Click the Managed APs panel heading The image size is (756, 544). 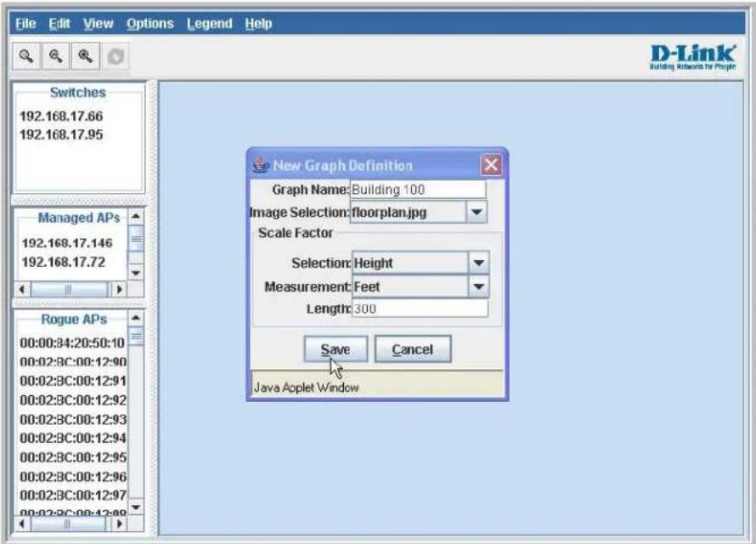[79, 218]
